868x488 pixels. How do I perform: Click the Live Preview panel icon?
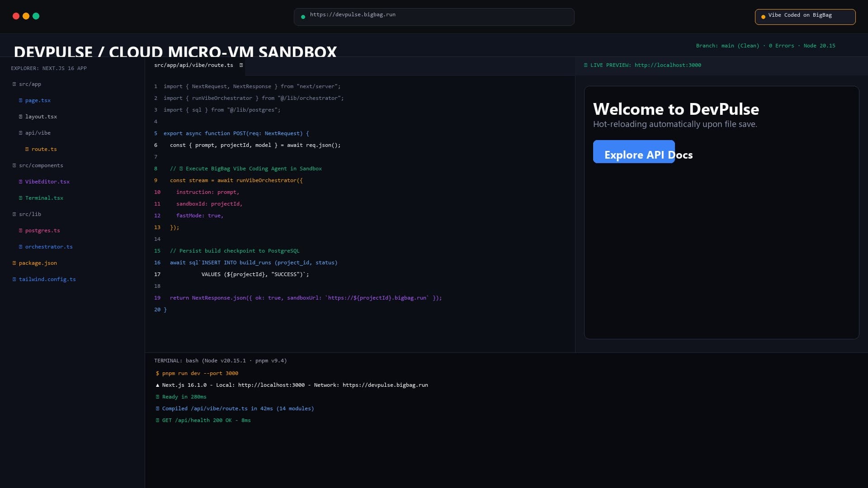585,65
